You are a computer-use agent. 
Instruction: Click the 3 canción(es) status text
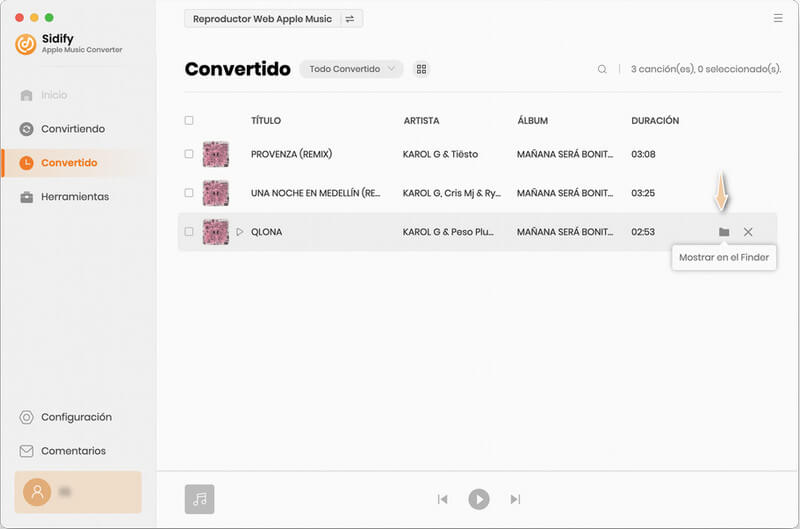tap(706, 69)
